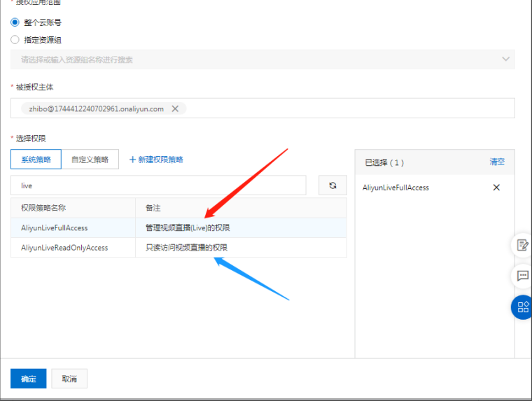532x401 pixels.
Task: Click the AliyunLiveFullAccess entry in selected panel
Action: (x=395, y=188)
